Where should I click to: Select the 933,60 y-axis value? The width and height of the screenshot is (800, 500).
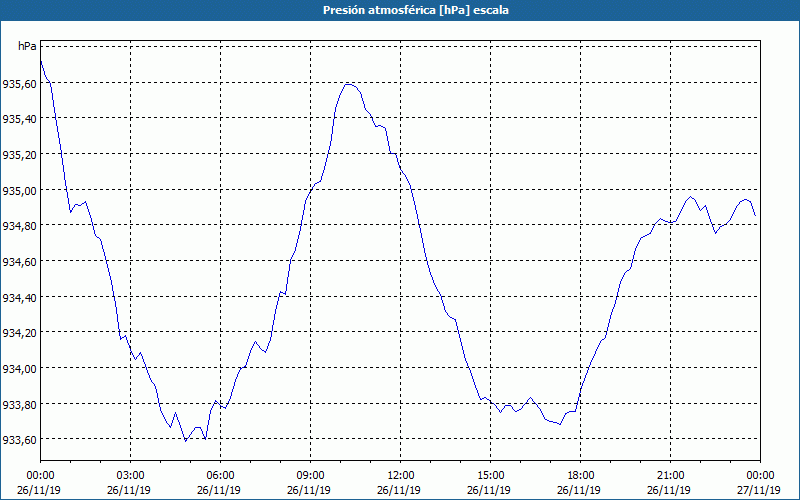tap(19, 440)
